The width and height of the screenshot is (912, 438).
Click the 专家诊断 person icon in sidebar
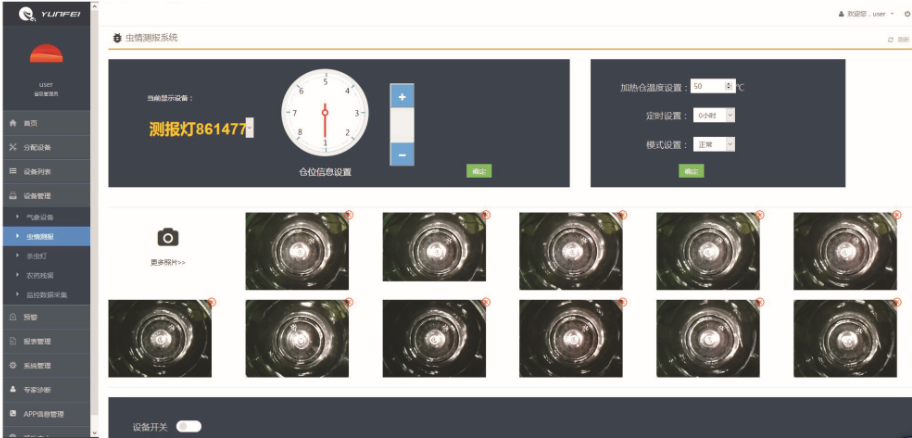click(x=13, y=389)
